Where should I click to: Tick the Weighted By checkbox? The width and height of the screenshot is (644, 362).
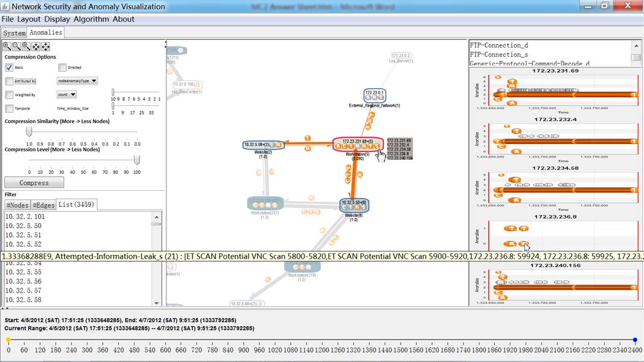(x=9, y=95)
